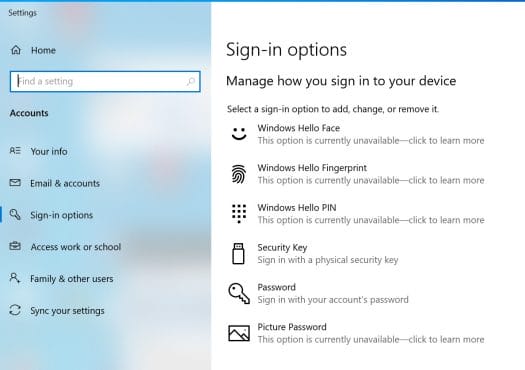Expand the Windows Hello Fingerprint option
The width and height of the screenshot is (525, 370).
pyautogui.click(x=358, y=174)
